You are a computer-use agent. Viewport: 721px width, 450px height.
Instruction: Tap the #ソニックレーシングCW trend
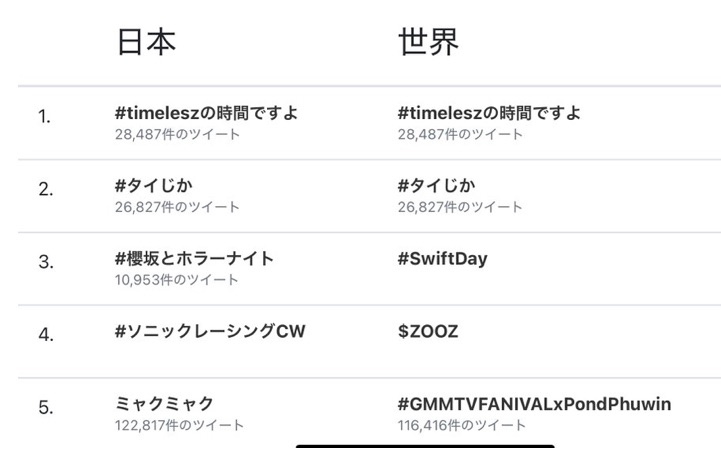click(x=209, y=332)
